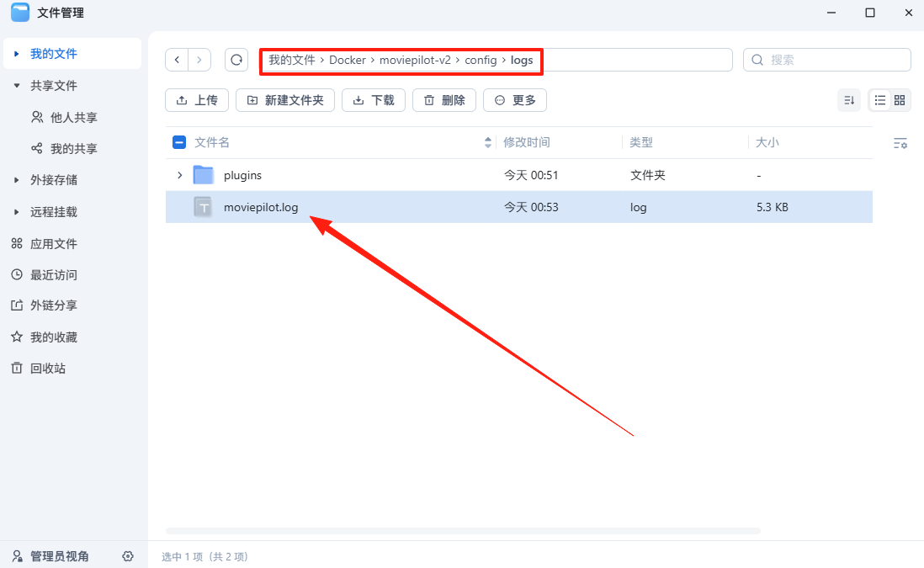The height and width of the screenshot is (568, 924).
Task: Navigate to Docker via breadcrumb
Action: coord(348,60)
